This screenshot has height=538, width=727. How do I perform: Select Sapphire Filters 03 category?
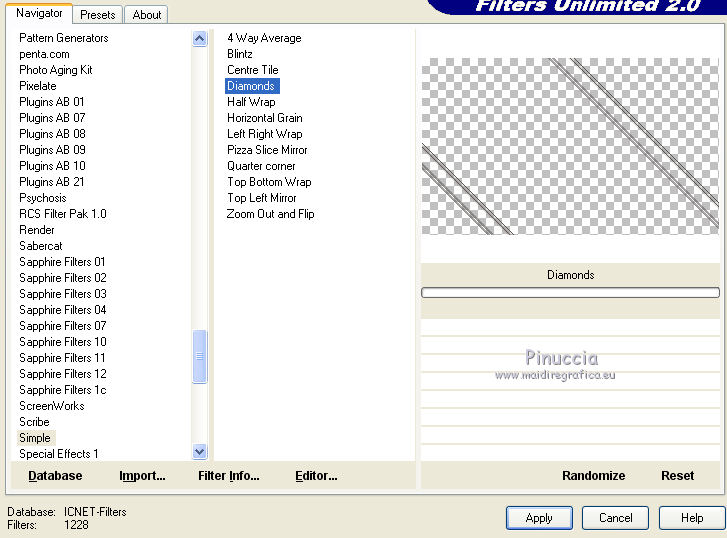[63, 294]
